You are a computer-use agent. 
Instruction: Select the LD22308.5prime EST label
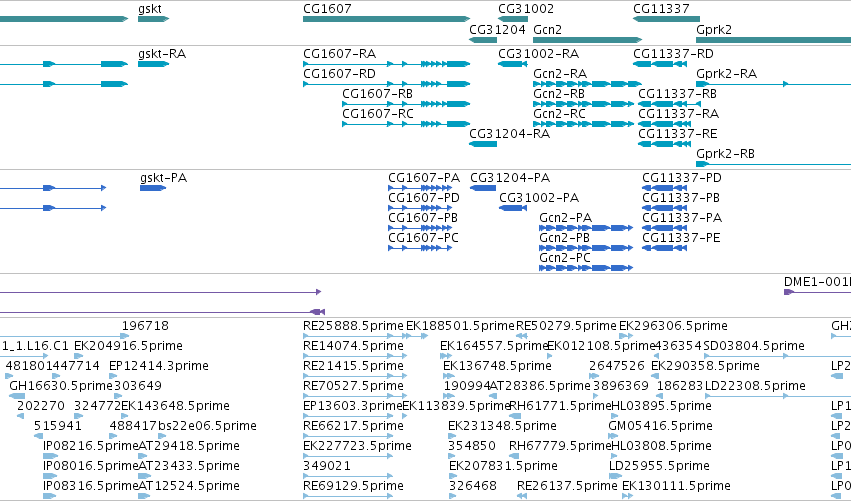pos(755,386)
